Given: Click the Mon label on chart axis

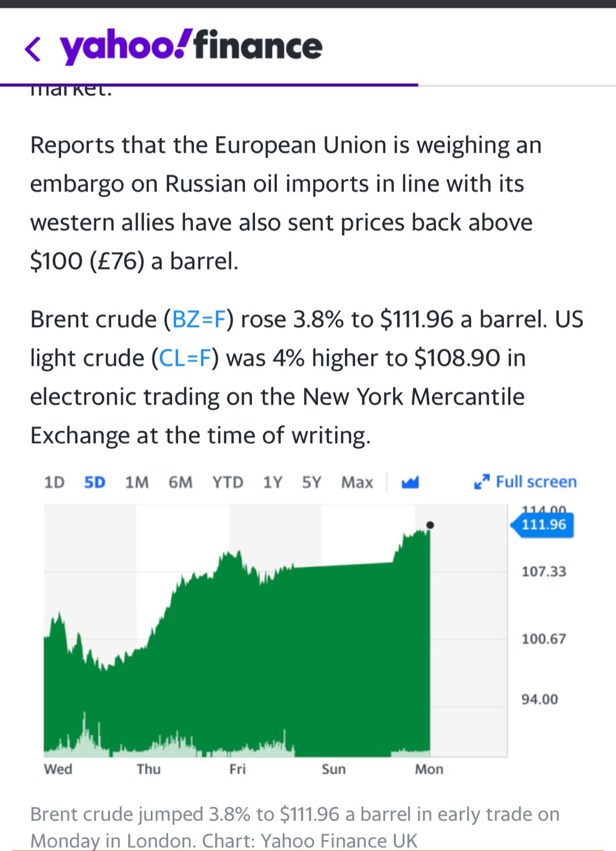Looking at the screenshot, I should click(429, 769).
